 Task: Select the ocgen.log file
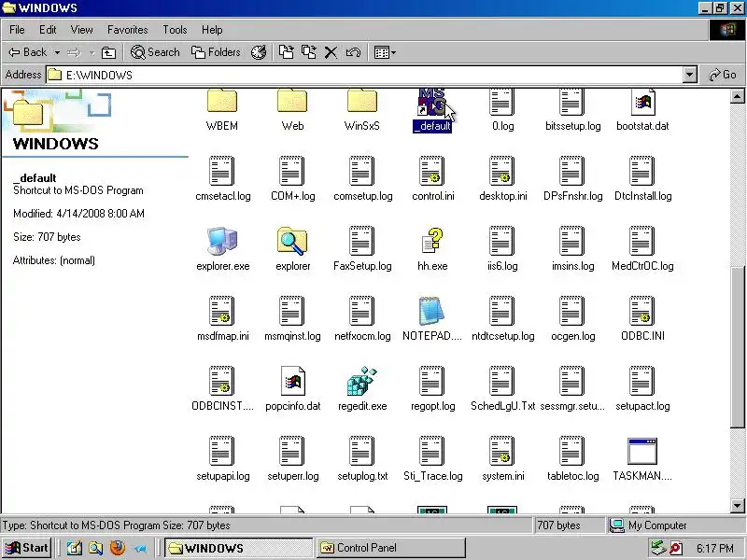click(x=572, y=311)
